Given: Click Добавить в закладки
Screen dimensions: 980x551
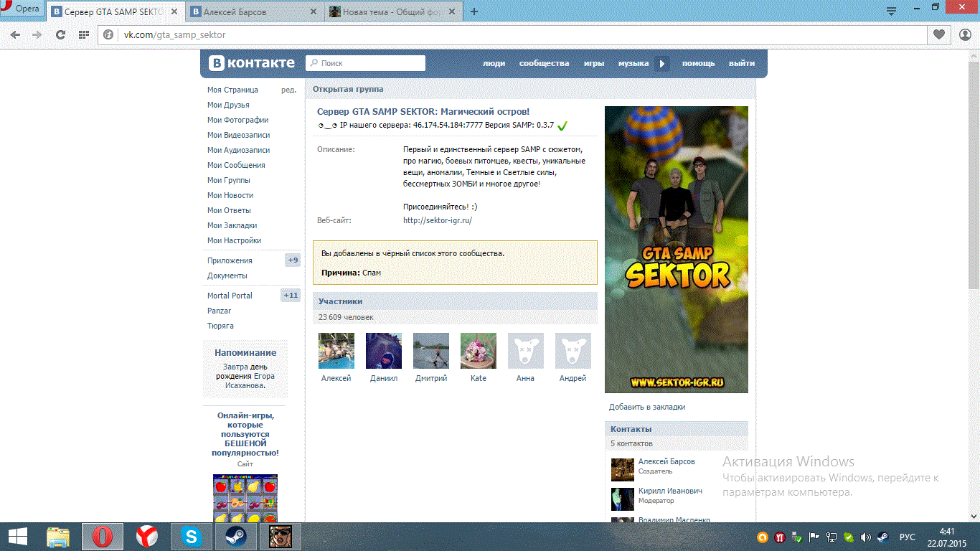Looking at the screenshot, I should click(647, 407).
